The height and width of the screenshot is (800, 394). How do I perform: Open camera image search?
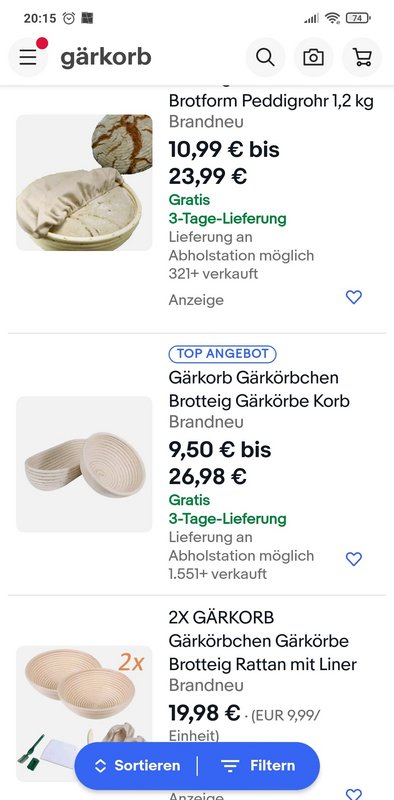click(x=313, y=57)
